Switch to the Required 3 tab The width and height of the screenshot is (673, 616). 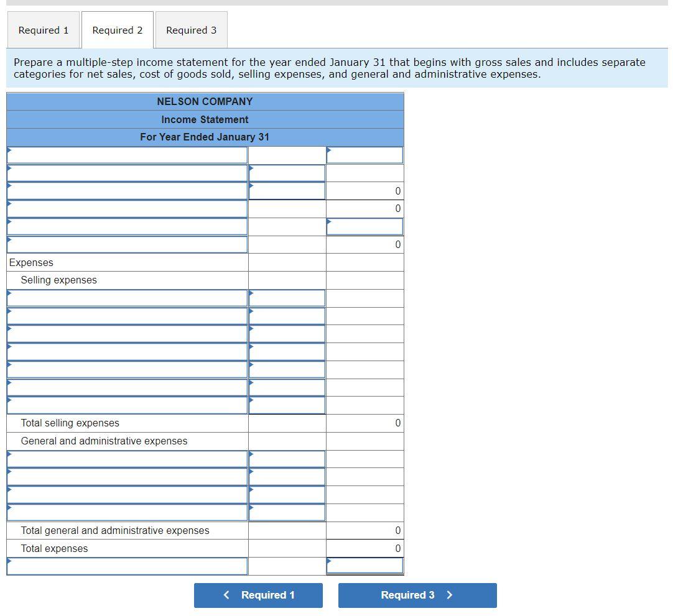[191, 30]
